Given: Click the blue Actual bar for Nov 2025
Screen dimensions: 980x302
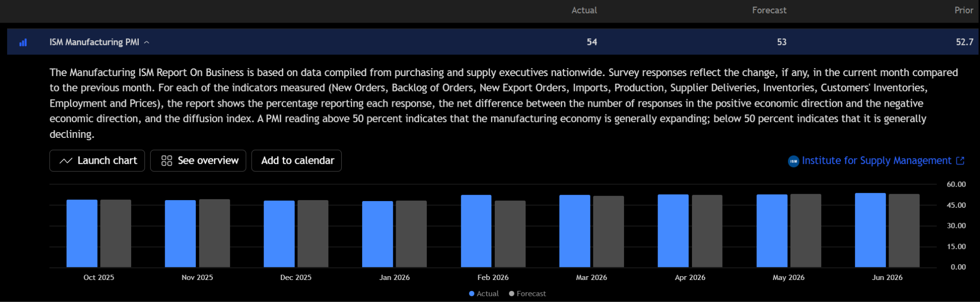Looking at the screenshot, I should [180, 234].
